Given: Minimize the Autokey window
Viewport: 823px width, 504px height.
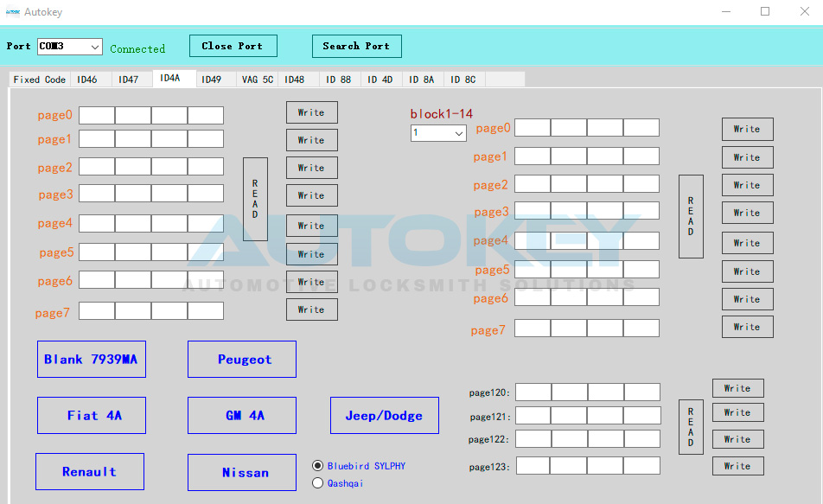Looking at the screenshot, I should tap(726, 11).
